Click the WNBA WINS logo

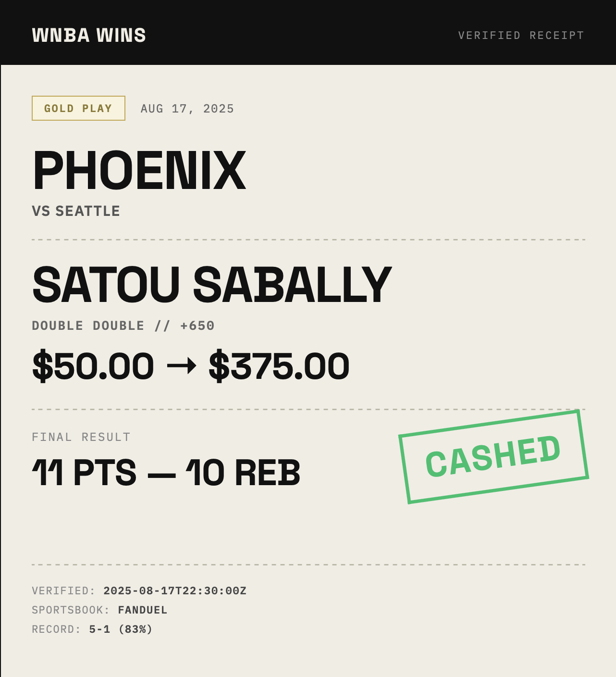pos(89,36)
